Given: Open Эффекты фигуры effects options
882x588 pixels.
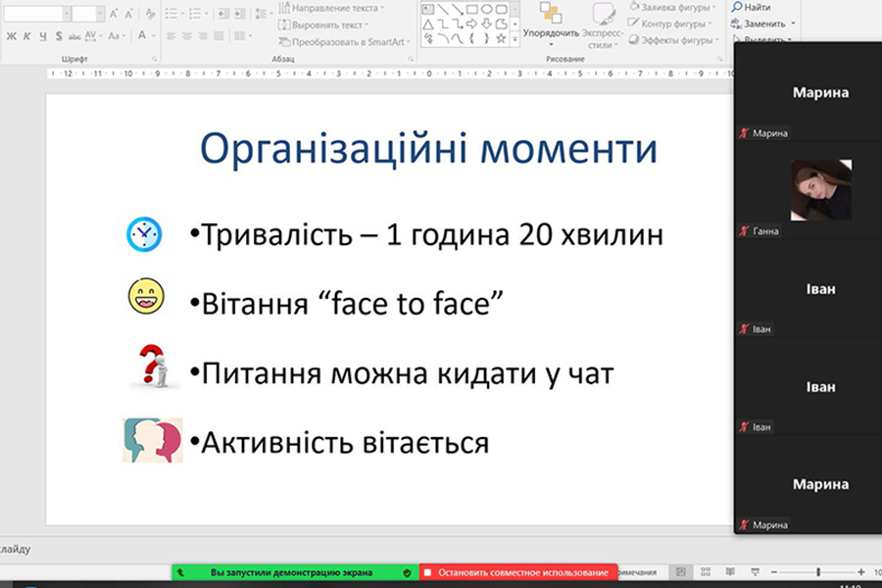Looking at the screenshot, I should [672, 40].
